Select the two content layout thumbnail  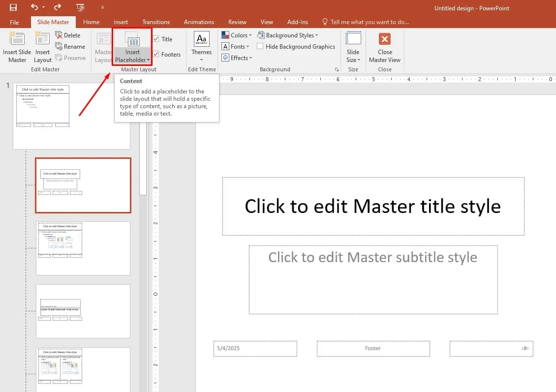pyautogui.click(x=83, y=370)
